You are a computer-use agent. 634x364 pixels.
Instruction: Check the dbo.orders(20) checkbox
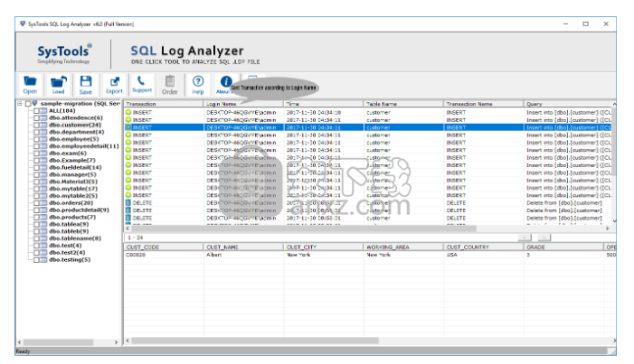36,203
